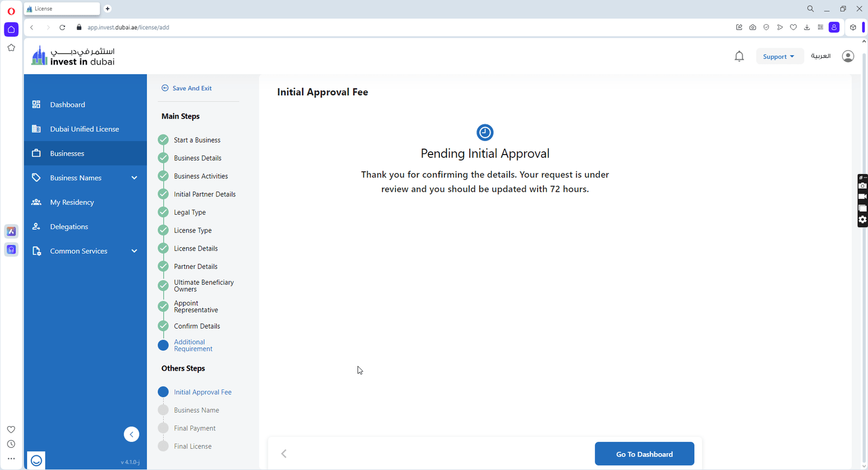
Task: Open Opera home speed dial icon
Action: click(11, 29)
